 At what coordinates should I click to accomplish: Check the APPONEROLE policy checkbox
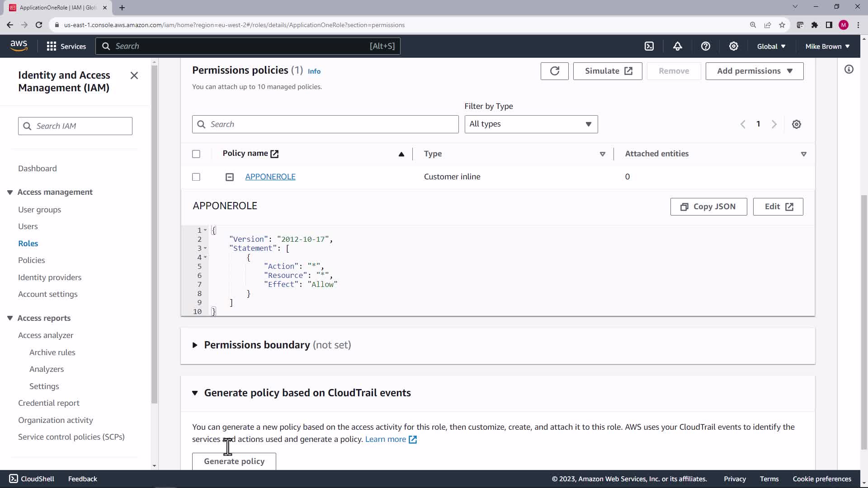pyautogui.click(x=196, y=177)
